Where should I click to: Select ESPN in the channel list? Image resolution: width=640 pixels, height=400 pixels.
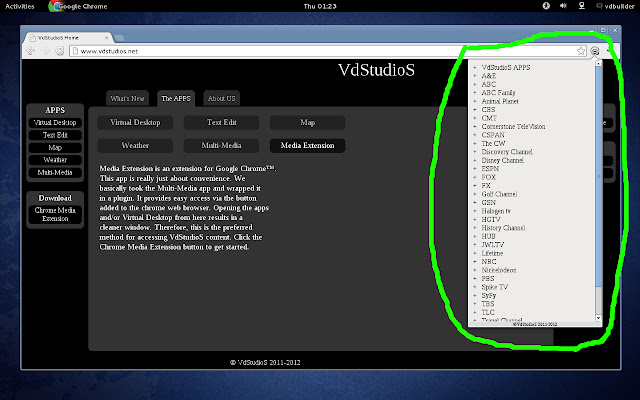click(x=490, y=169)
